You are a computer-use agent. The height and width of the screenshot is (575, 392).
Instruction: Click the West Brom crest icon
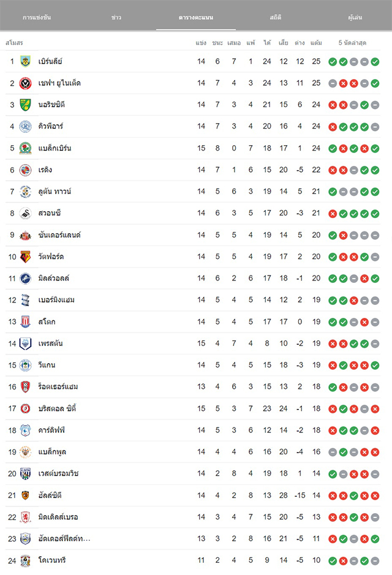[x=25, y=473]
